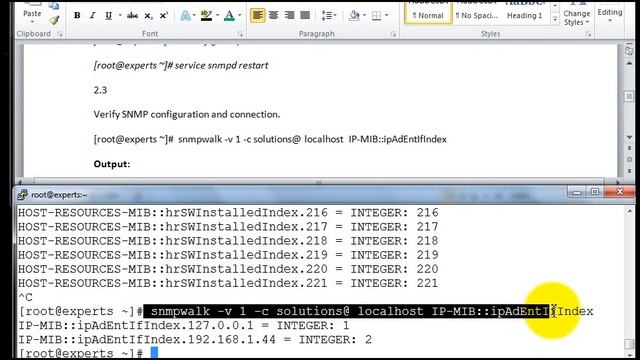The width and height of the screenshot is (640, 360).
Task: Click the '^C' line in the terminal
Action: (x=25, y=298)
